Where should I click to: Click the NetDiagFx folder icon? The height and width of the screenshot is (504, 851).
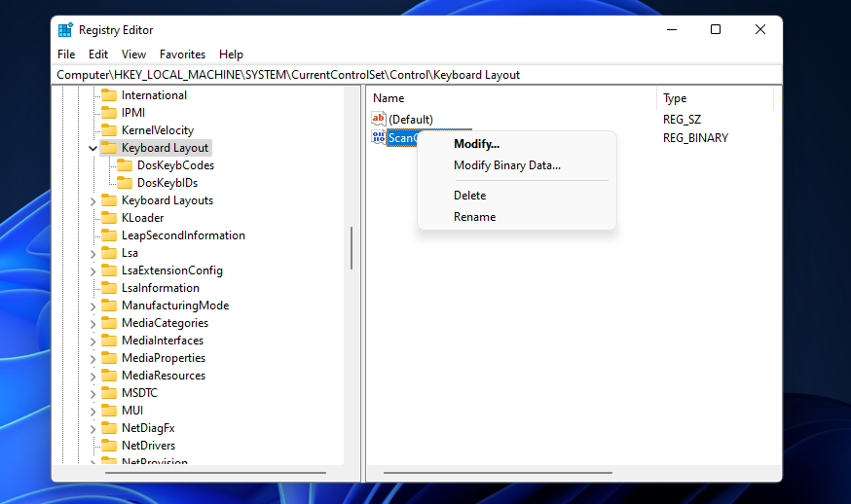coord(109,427)
